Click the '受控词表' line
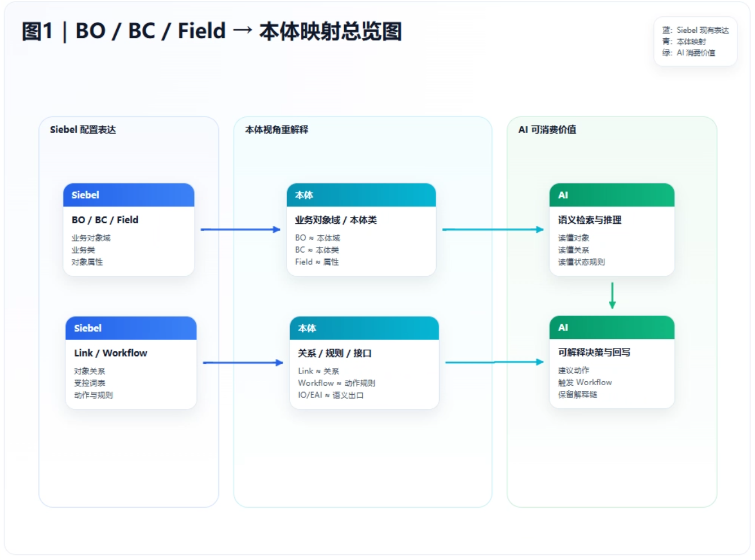Screen dimensions: 755x560 coord(89,383)
